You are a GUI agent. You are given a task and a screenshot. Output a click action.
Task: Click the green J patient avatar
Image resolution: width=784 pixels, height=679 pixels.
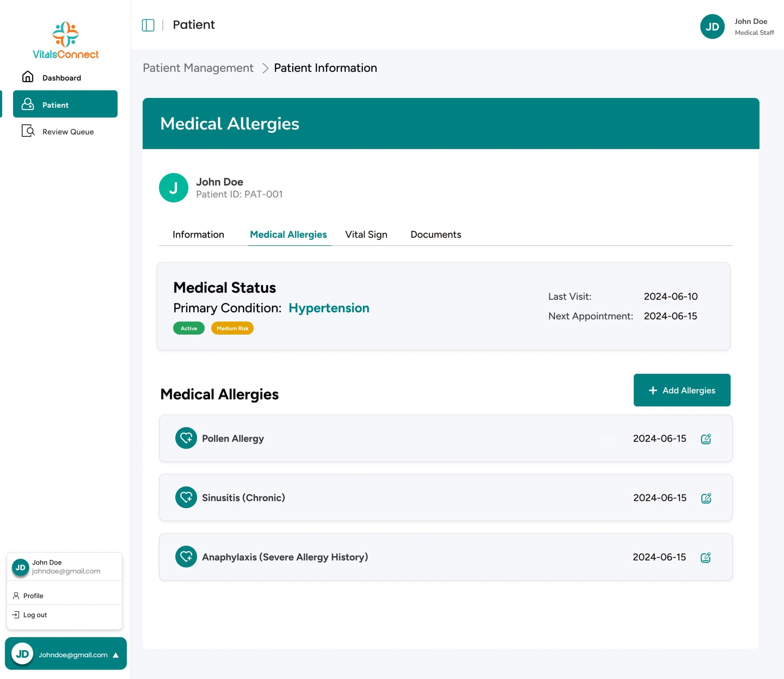[173, 187]
